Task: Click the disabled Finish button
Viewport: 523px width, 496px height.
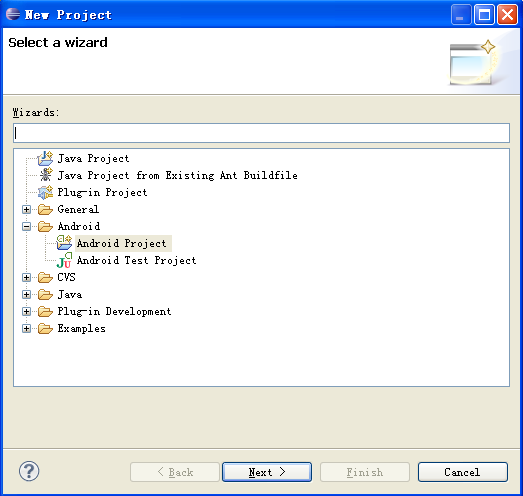Action: pyautogui.click(x=365, y=472)
